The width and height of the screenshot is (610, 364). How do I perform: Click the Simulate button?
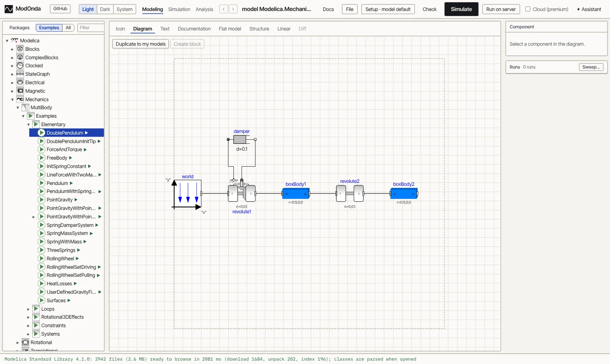461,9
